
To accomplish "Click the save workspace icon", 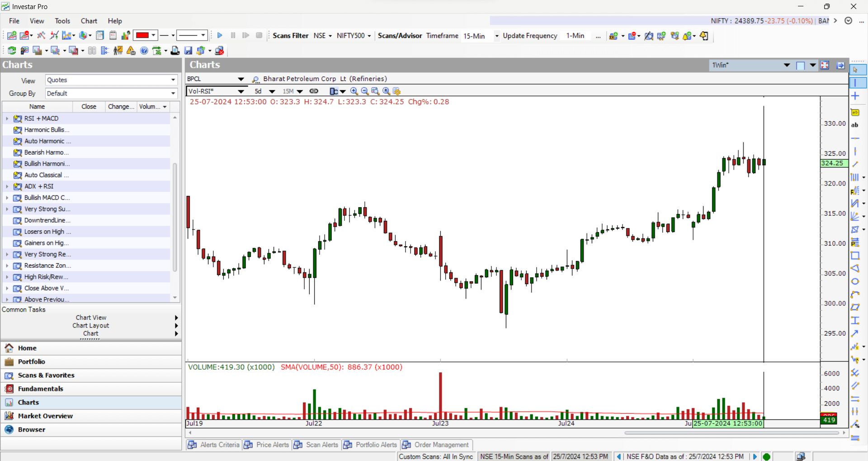I will click(188, 50).
